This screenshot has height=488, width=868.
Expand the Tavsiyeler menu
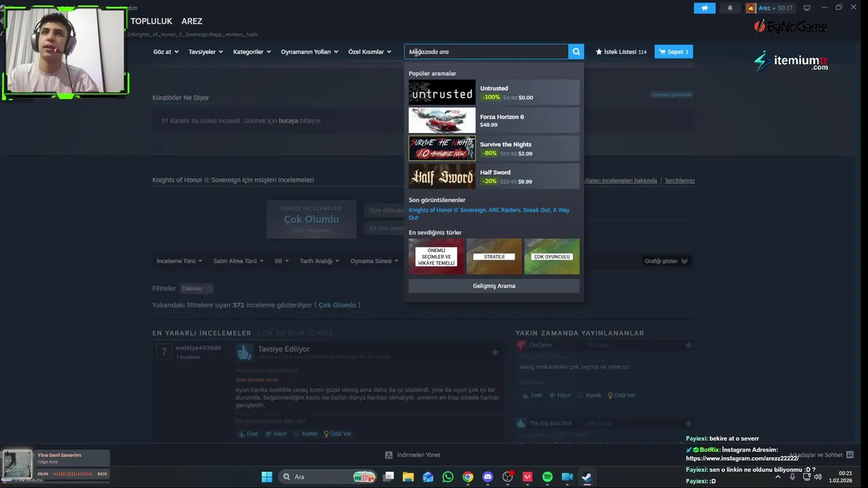point(205,52)
